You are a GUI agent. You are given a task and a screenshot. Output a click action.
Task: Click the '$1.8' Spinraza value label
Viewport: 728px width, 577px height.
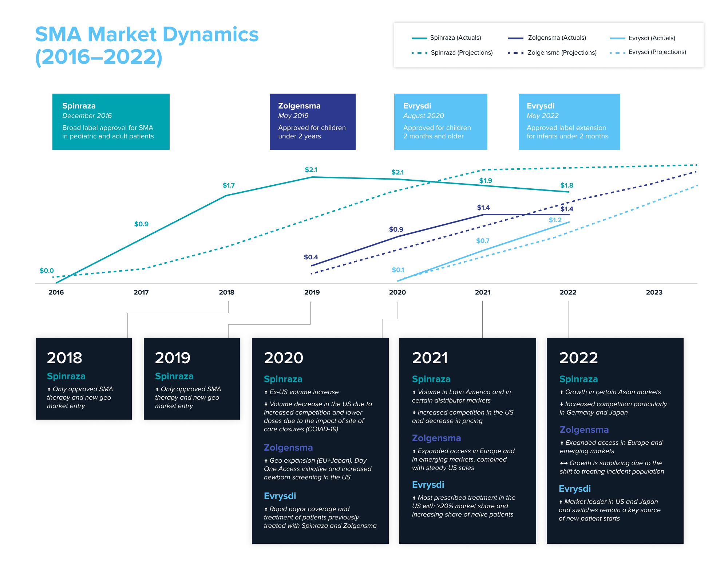click(567, 185)
